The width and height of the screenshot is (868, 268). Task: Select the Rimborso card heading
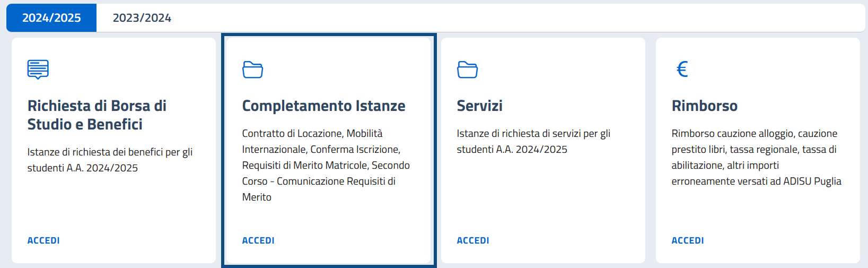point(704,106)
